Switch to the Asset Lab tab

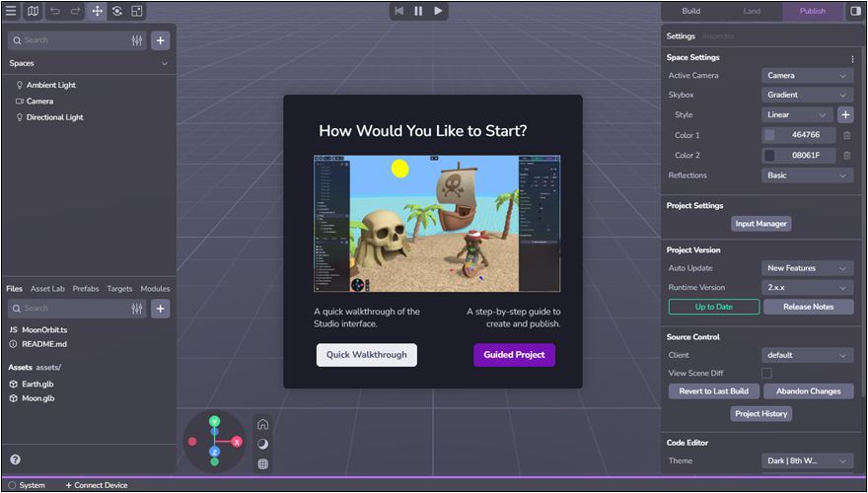click(x=47, y=289)
